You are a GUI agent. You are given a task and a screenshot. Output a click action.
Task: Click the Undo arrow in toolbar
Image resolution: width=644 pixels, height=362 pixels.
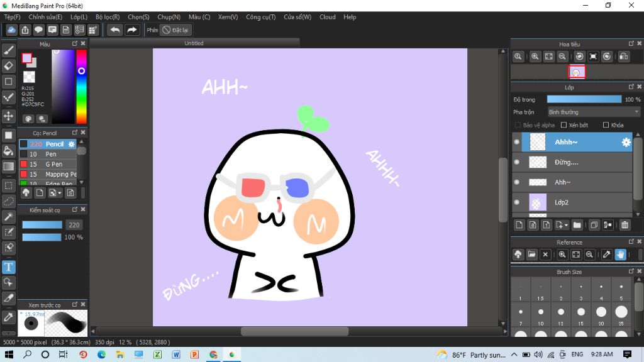point(116,30)
